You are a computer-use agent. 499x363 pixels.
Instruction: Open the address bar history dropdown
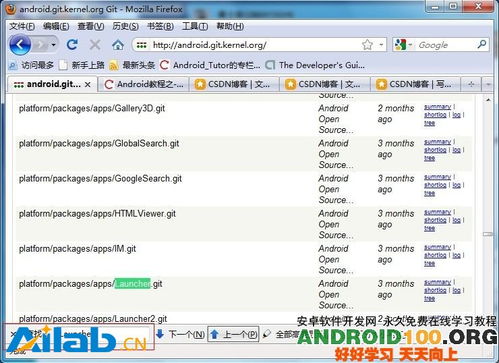pyautogui.click(x=381, y=45)
